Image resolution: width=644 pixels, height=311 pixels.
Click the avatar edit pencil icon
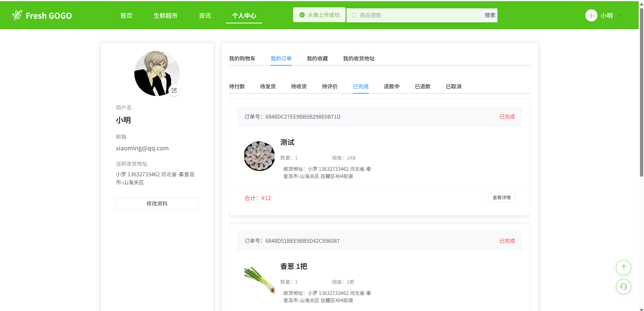174,90
